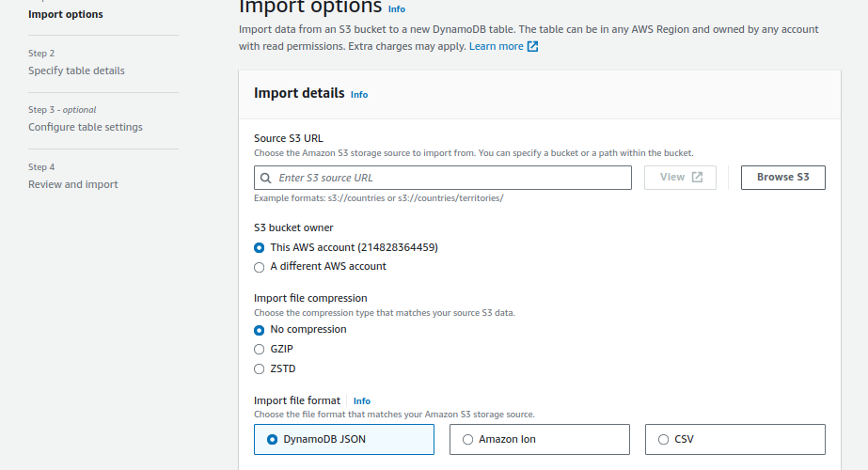Open the Learn more external link icon
868x470 pixels.
click(532, 46)
